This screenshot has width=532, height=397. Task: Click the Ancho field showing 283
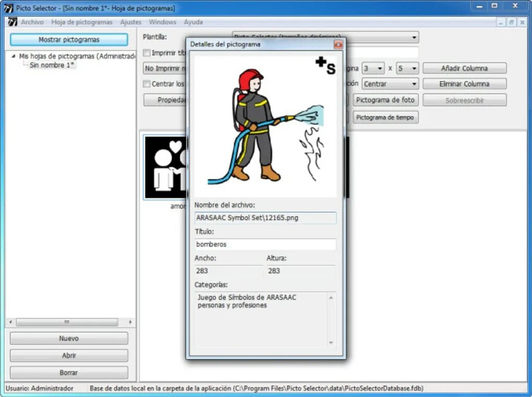click(x=228, y=270)
